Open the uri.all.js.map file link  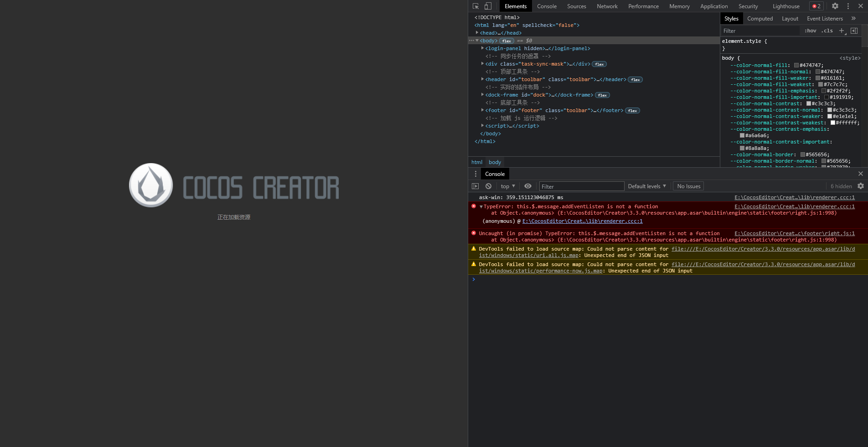pyautogui.click(x=667, y=252)
